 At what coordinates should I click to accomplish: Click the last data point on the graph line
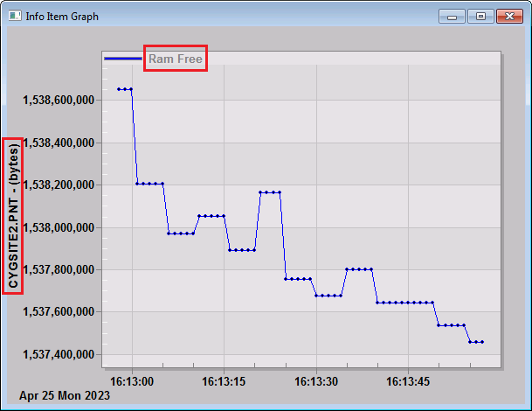point(482,342)
